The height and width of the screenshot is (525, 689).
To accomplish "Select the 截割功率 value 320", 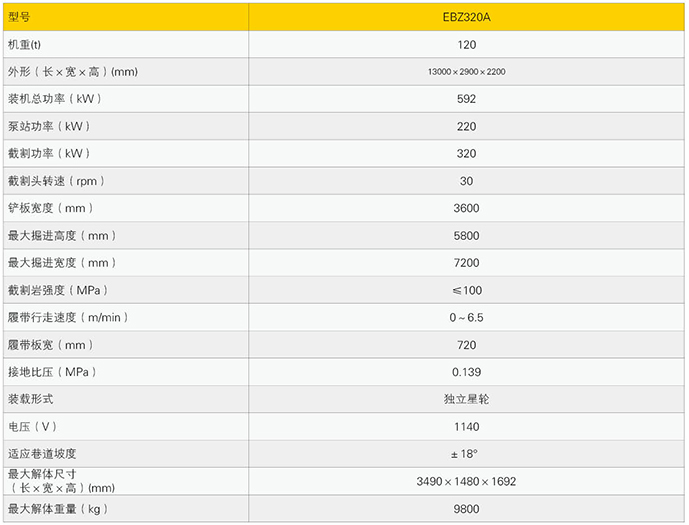I will [466, 153].
